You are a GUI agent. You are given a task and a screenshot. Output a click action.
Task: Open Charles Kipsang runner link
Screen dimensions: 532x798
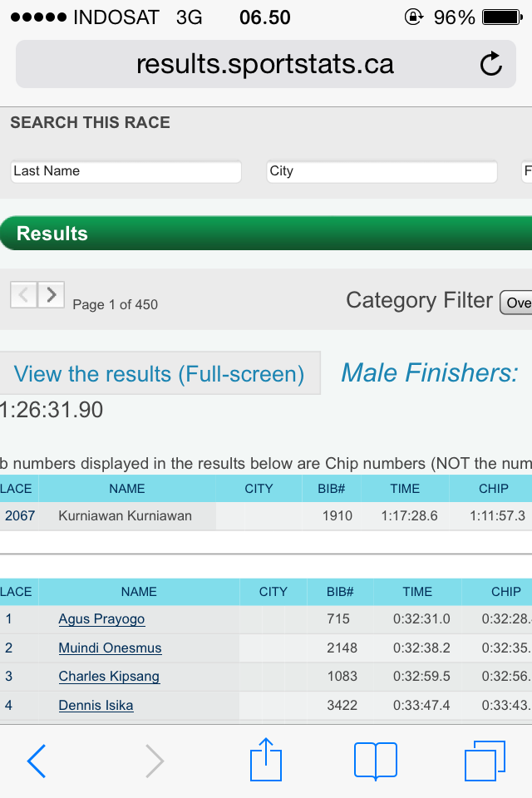[x=109, y=677]
